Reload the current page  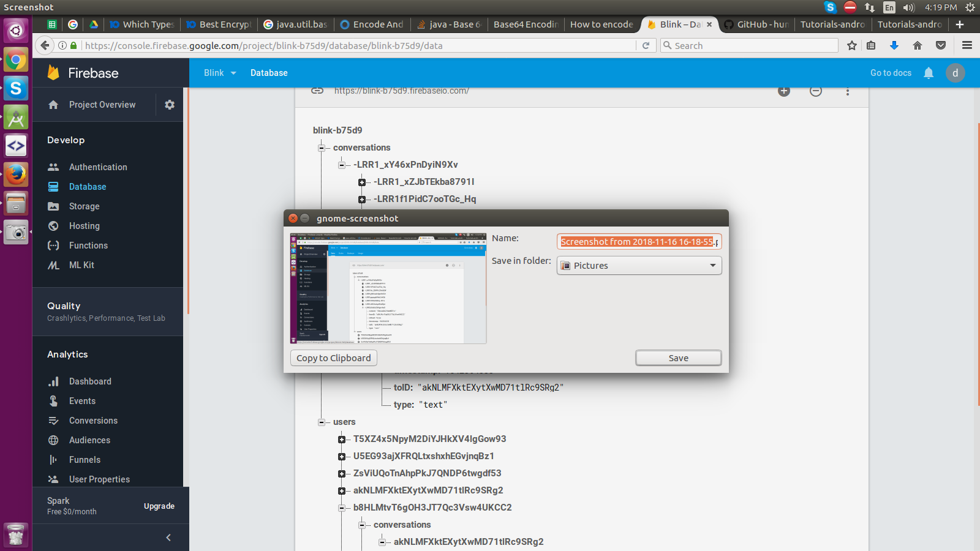click(x=646, y=45)
